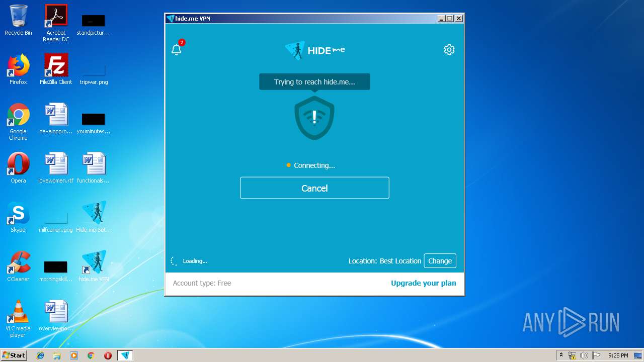Viewport: 644px width, 362px height.
Task: Open the Windows Start menu
Action: click(14, 355)
